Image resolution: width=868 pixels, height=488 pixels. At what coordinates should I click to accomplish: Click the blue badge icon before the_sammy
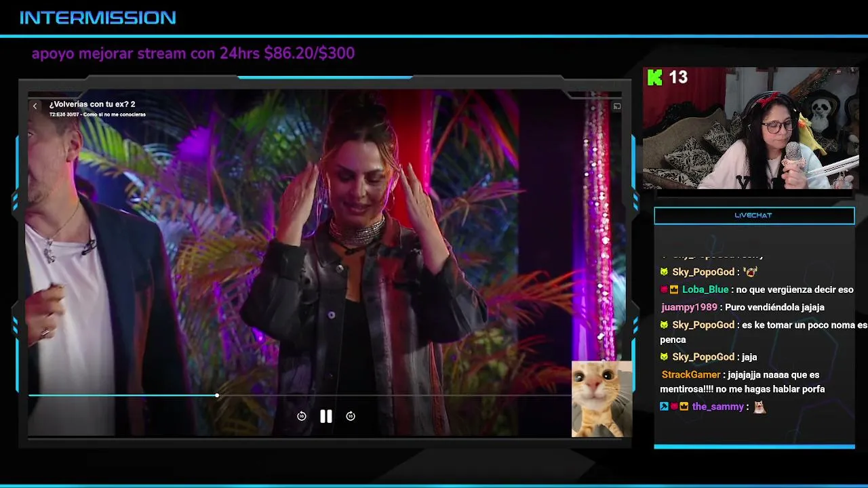pos(664,407)
